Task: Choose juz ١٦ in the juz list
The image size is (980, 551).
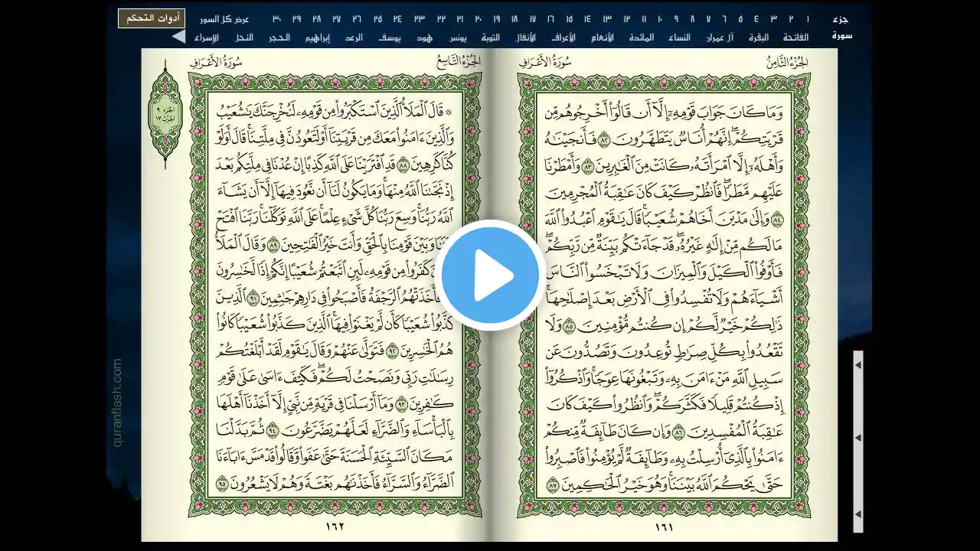Action: pos(551,18)
